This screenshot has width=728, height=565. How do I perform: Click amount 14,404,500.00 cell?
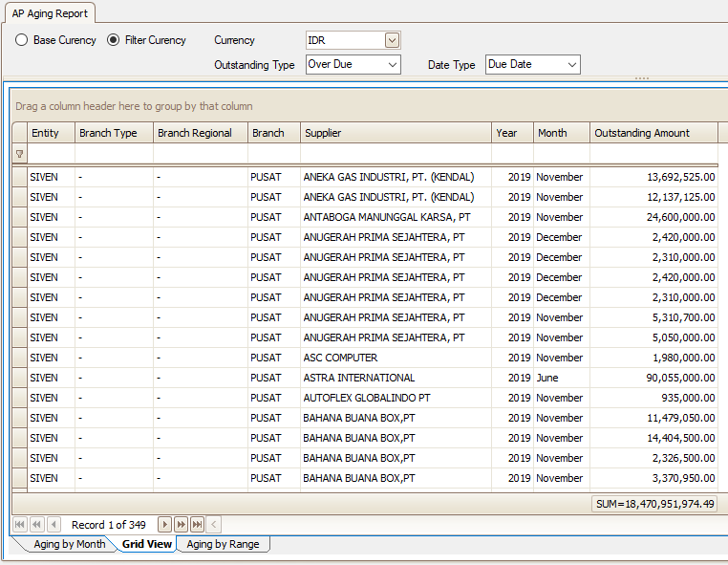[x=653, y=438]
